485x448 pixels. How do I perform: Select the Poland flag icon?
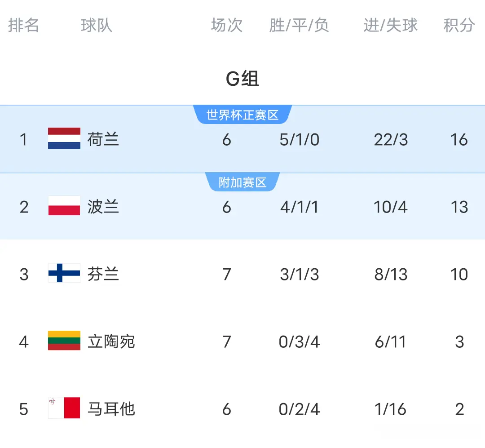(x=63, y=207)
